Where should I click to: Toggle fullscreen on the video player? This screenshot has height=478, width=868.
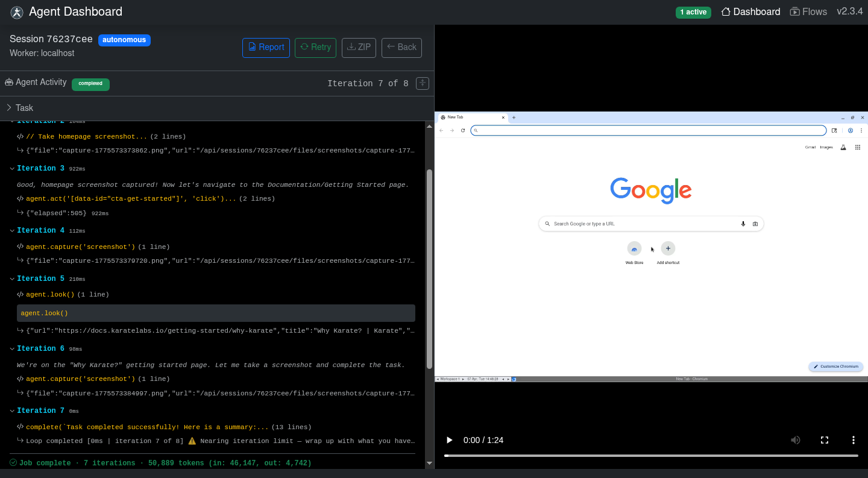click(824, 440)
